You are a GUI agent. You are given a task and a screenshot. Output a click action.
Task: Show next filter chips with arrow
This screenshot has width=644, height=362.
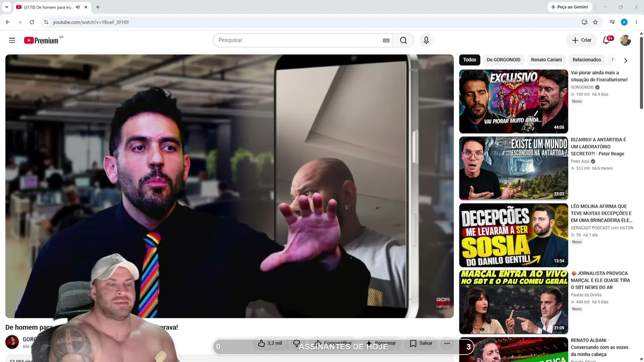625,60
